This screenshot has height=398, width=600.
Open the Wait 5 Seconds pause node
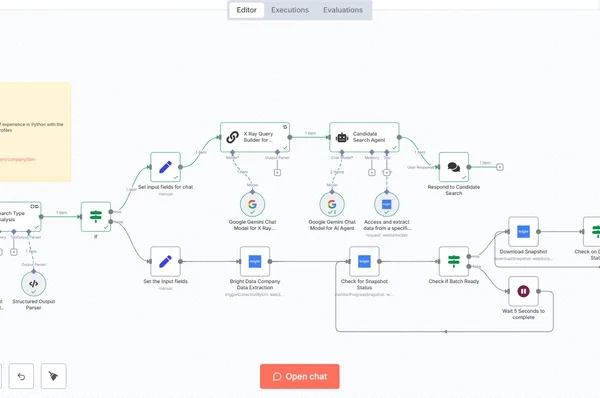pyautogui.click(x=523, y=291)
